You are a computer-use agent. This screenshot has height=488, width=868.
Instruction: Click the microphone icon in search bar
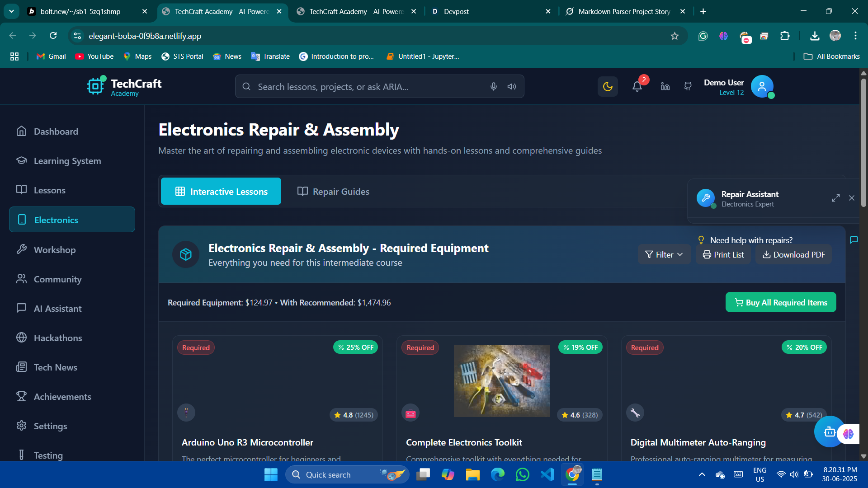(494, 86)
